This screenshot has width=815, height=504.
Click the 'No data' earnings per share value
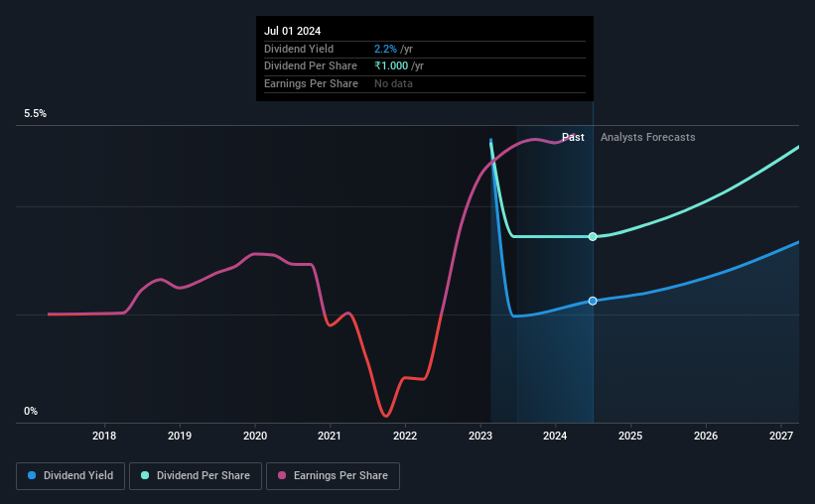coord(393,83)
